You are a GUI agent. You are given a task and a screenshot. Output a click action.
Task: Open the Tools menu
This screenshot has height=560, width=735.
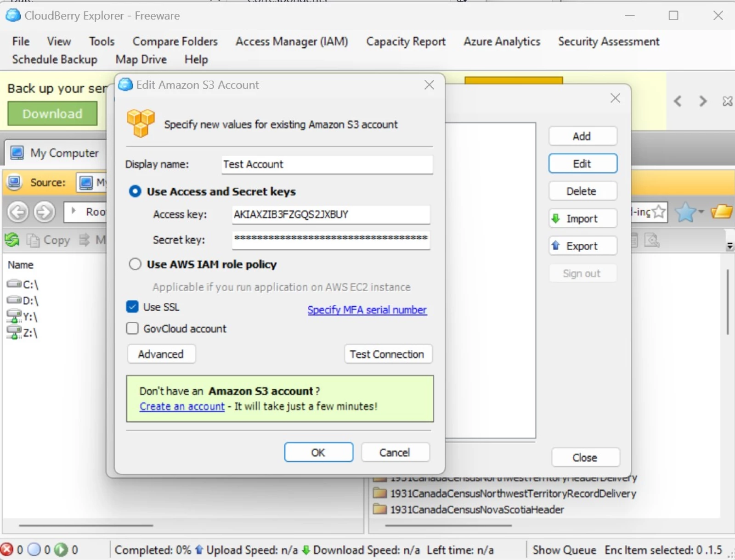tap(102, 41)
